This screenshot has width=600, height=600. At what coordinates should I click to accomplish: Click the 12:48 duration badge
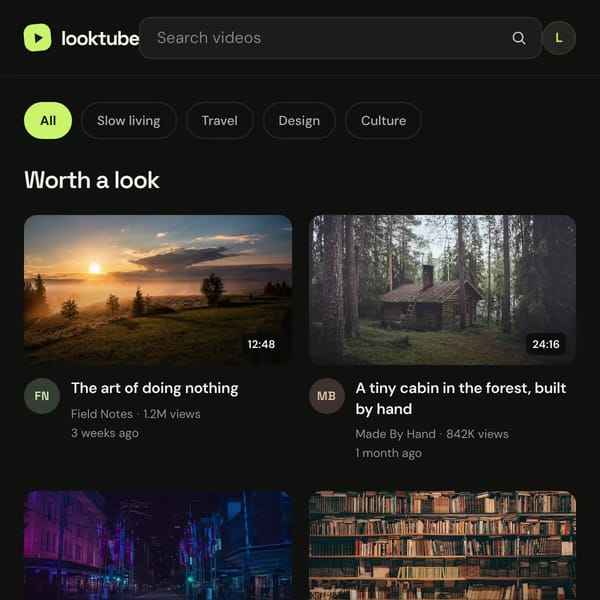(261, 344)
